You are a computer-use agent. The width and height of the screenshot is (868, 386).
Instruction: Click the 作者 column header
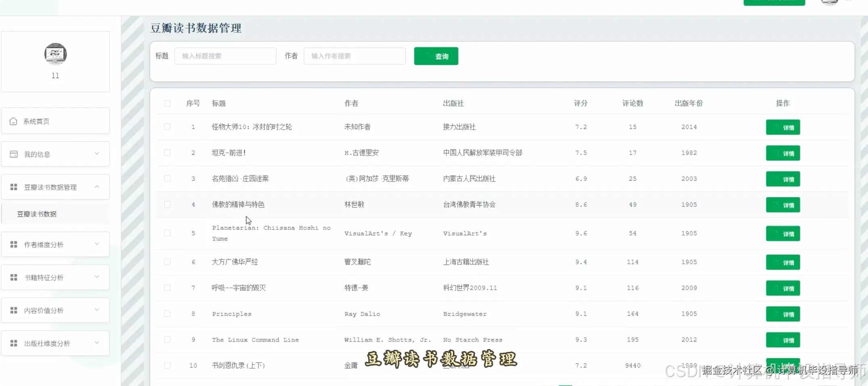pos(351,103)
